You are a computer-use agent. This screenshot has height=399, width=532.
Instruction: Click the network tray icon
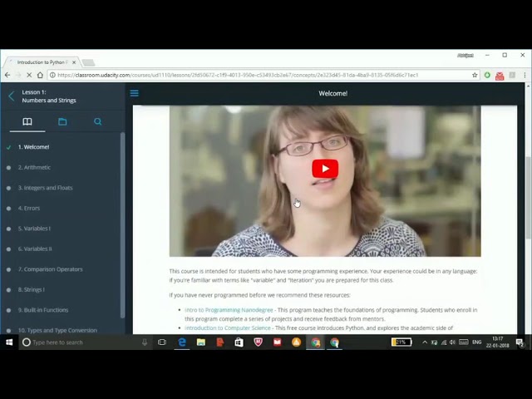(443, 342)
